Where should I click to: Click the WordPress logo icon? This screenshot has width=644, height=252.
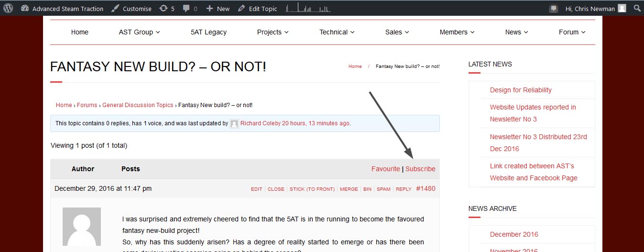(x=8, y=8)
